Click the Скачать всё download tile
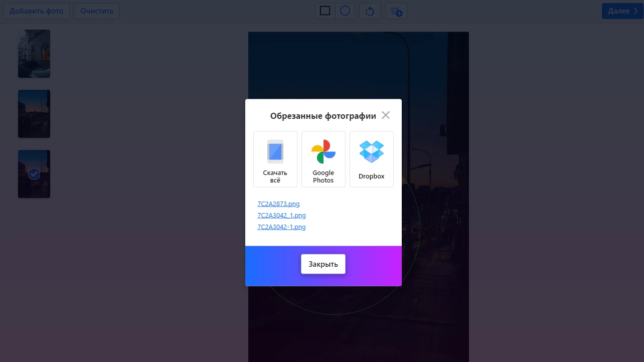 click(275, 159)
